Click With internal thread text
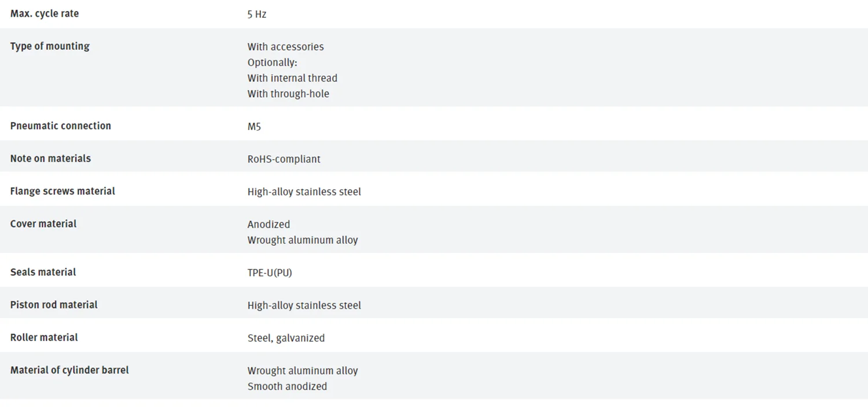 pyautogui.click(x=292, y=78)
